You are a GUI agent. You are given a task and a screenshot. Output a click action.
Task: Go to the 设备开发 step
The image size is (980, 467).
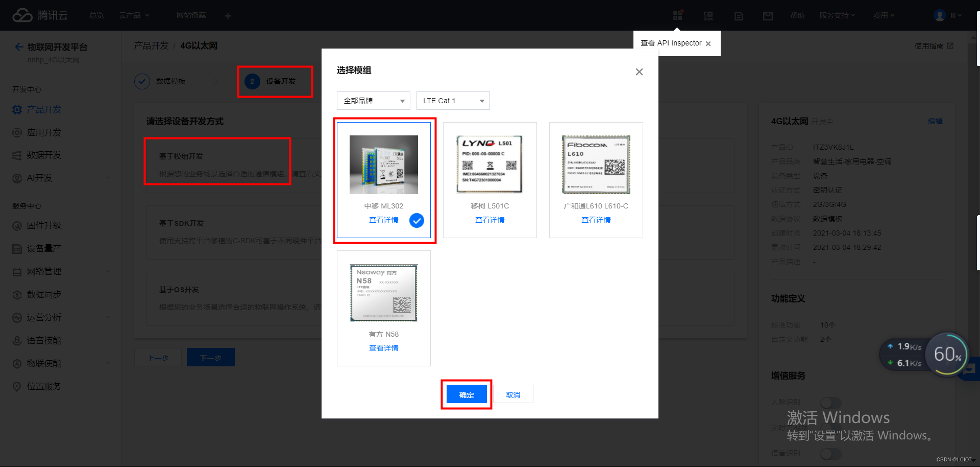pos(271,81)
